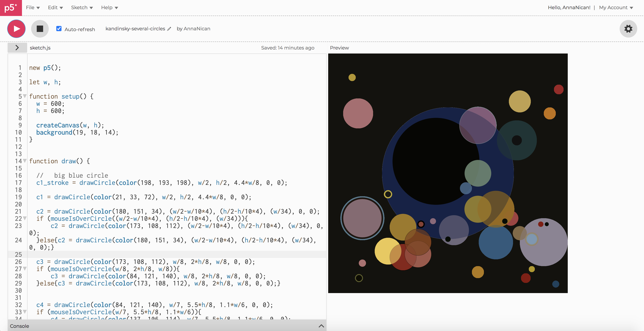Image resolution: width=644 pixels, height=331 pixels.
Task: Toggle the Auto-refresh checkbox
Action: 59,29
